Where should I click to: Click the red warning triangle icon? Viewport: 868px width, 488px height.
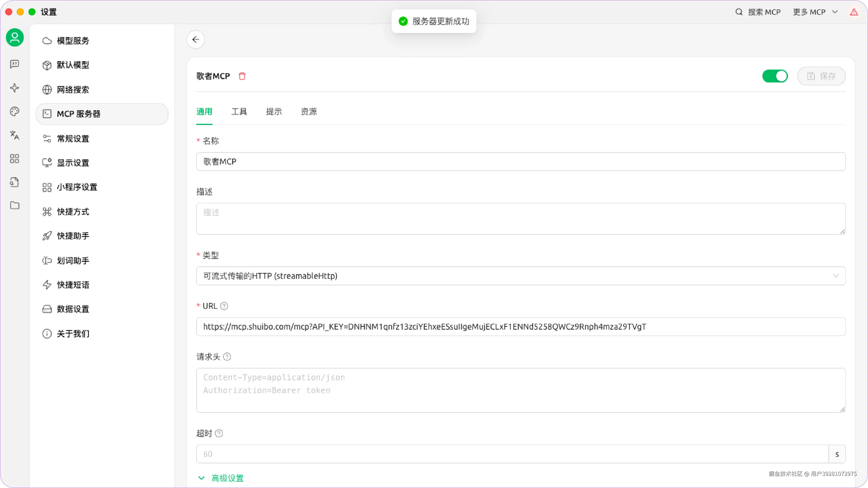pyautogui.click(x=854, y=12)
